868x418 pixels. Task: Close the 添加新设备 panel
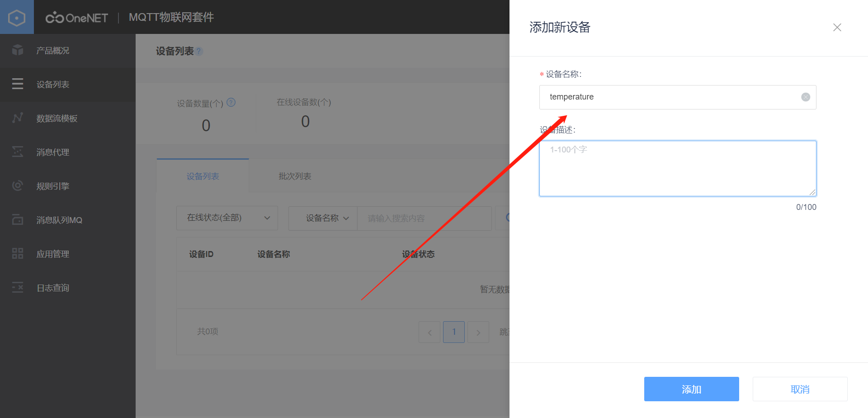point(837,28)
